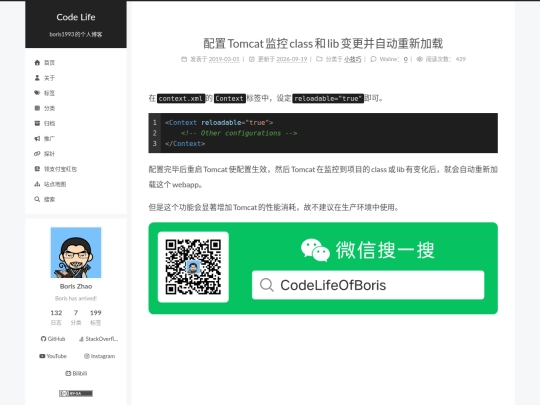Click code line 1 with Context reloadable

click(x=219, y=123)
